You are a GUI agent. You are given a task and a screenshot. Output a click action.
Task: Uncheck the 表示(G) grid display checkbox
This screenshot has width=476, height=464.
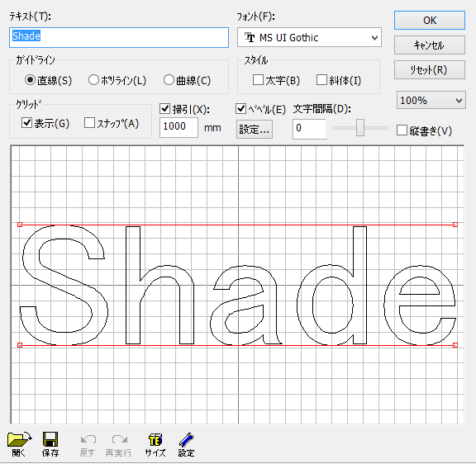click(x=26, y=123)
